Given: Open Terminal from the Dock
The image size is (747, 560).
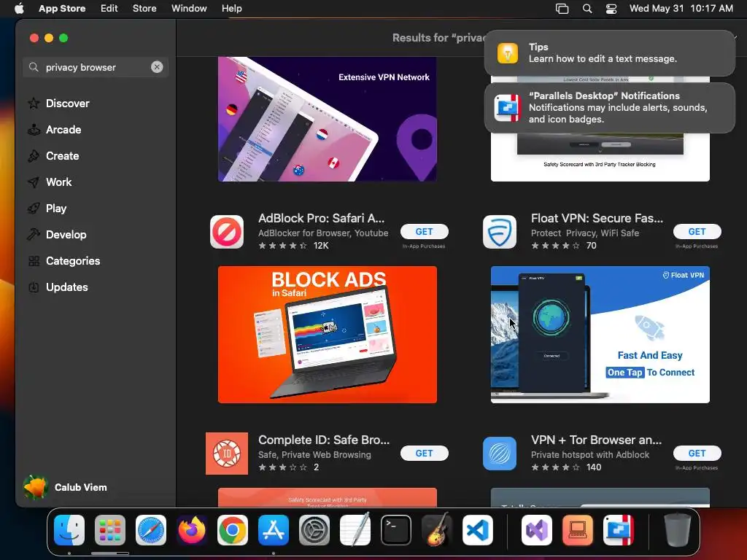Looking at the screenshot, I should [x=396, y=530].
